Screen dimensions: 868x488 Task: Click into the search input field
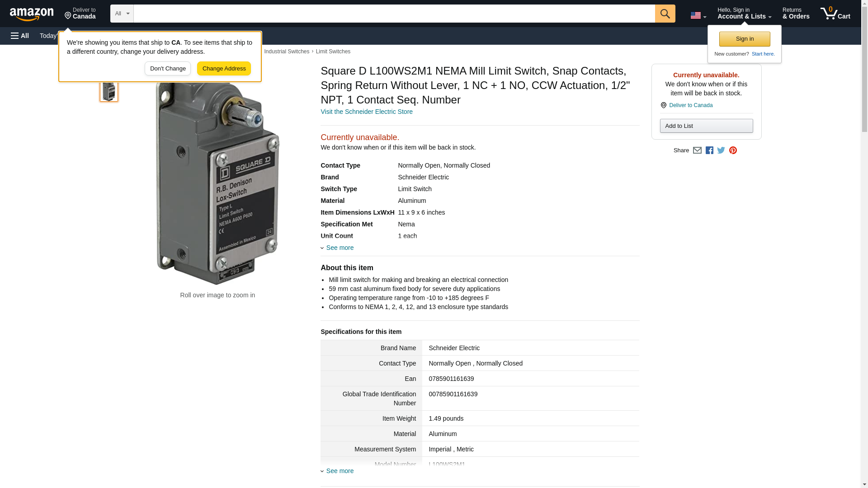pos(393,14)
